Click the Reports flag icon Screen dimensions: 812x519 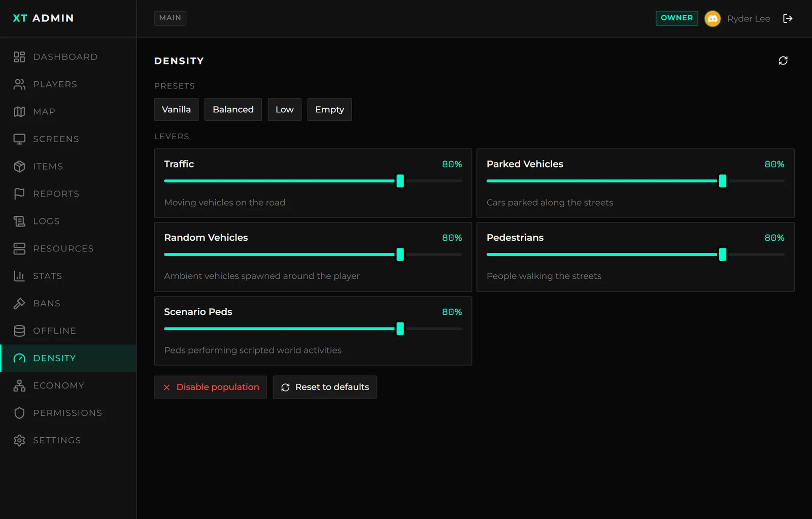click(19, 194)
